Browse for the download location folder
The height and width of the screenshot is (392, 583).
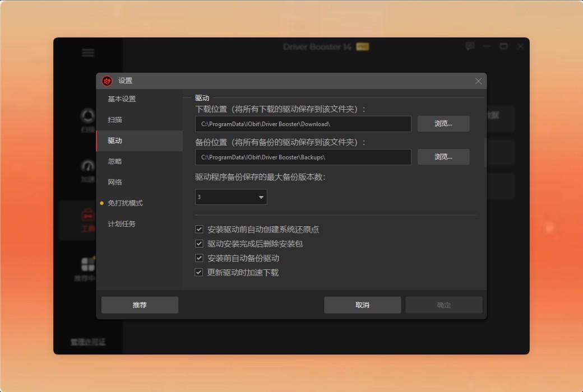(443, 123)
